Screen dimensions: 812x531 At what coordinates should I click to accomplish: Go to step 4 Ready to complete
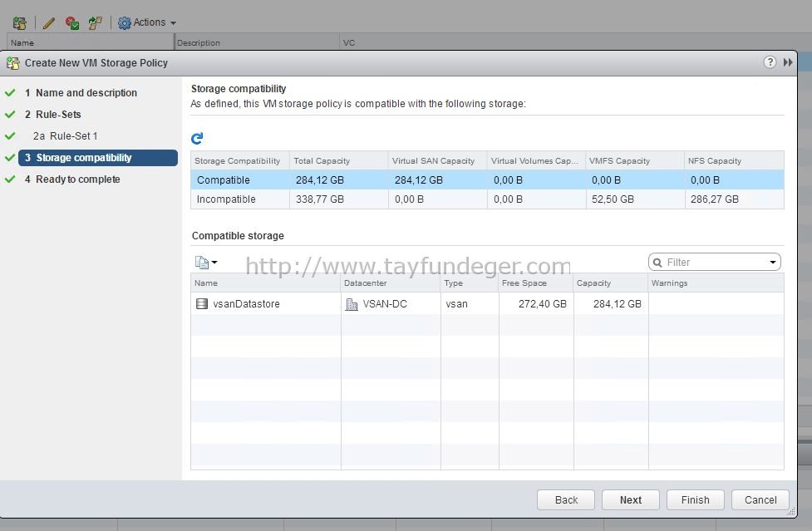72,179
